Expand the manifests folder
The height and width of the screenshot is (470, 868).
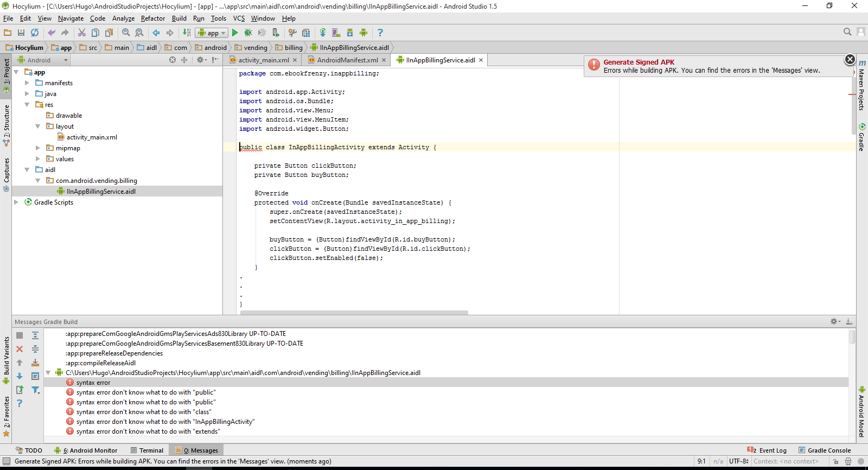[x=27, y=83]
